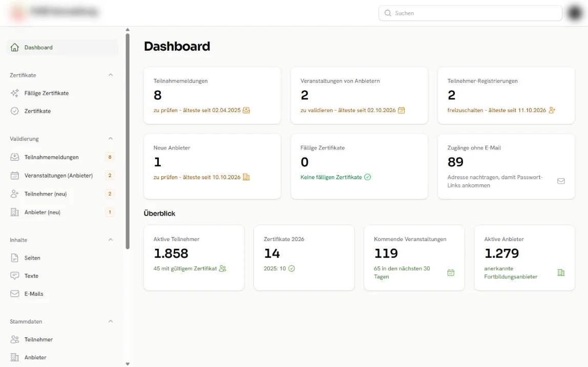Click badge 8 next to Teilnahmemeldungen
The image size is (588, 367).
(x=110, y=157)
